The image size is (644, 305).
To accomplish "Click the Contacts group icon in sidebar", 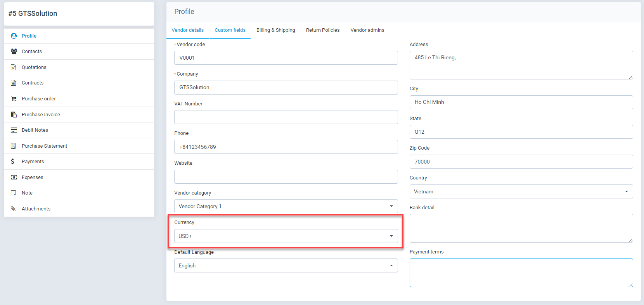I will tap(14, 51).
